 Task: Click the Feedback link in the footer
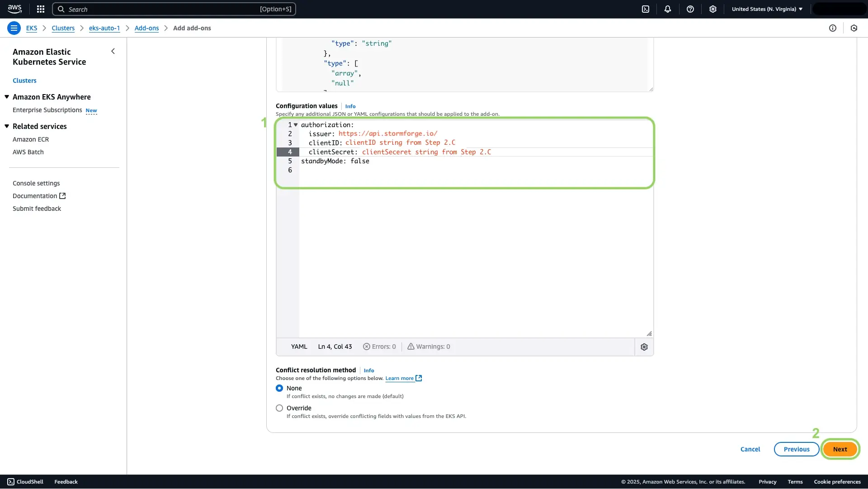pyautogui.click(x=66, y=482)
